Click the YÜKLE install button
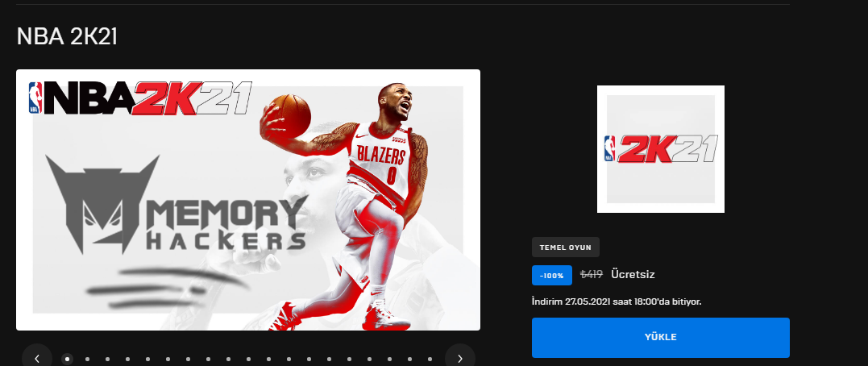The width and height of the screenshot is (868, 366). click(x=660, y=337)
